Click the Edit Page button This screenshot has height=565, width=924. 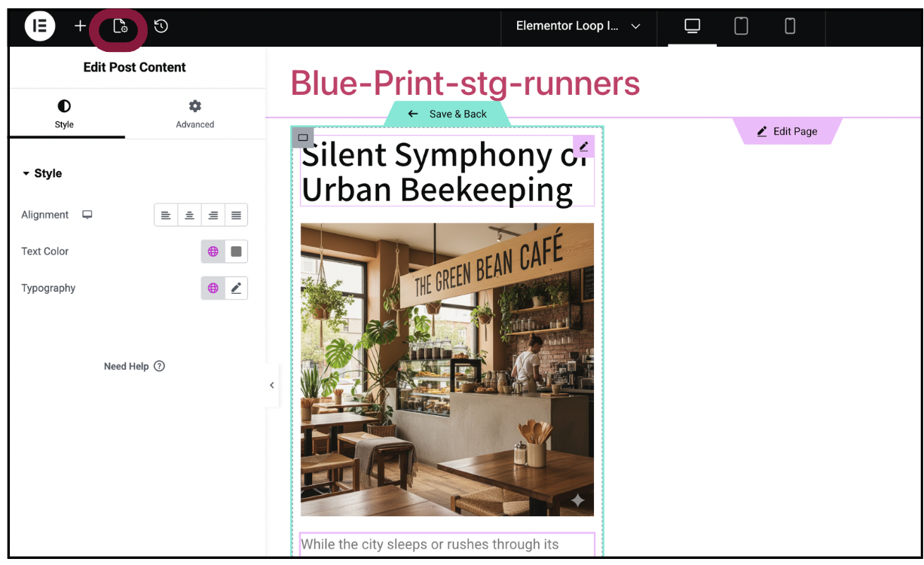787,131
